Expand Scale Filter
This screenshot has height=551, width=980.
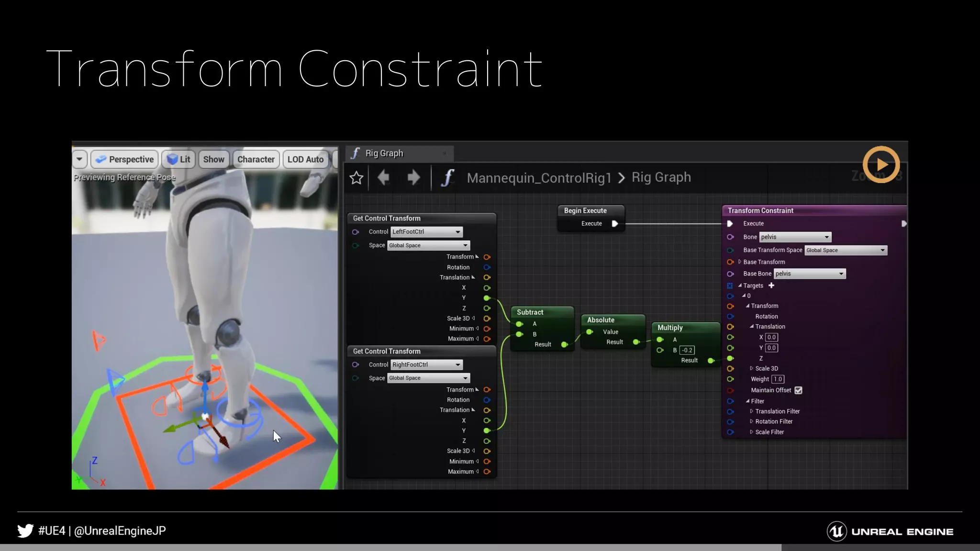click(x=752, y=432)
